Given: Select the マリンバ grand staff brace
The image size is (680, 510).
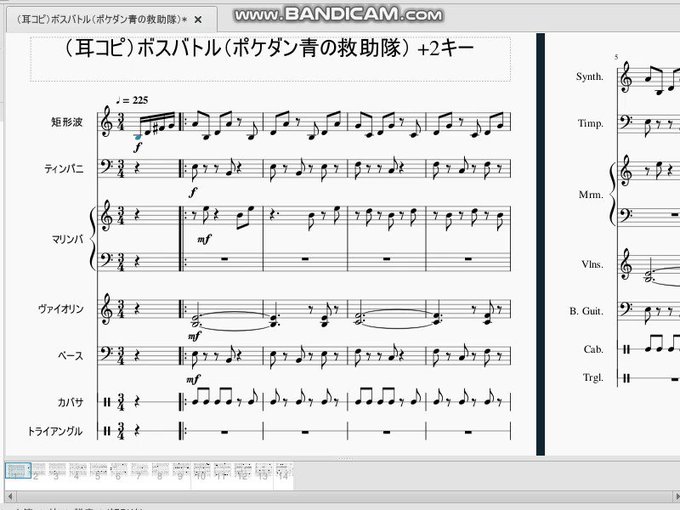Looking at the screenshot, I should [92, 239].
